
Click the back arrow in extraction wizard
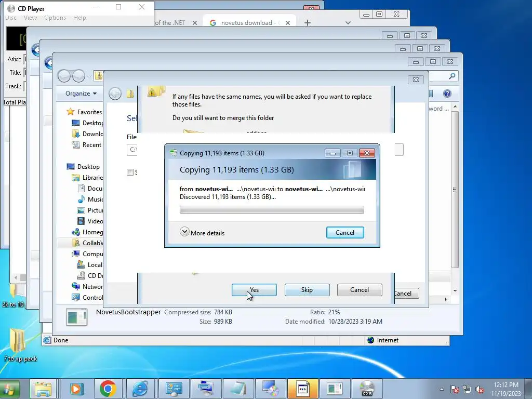point(115,94)
